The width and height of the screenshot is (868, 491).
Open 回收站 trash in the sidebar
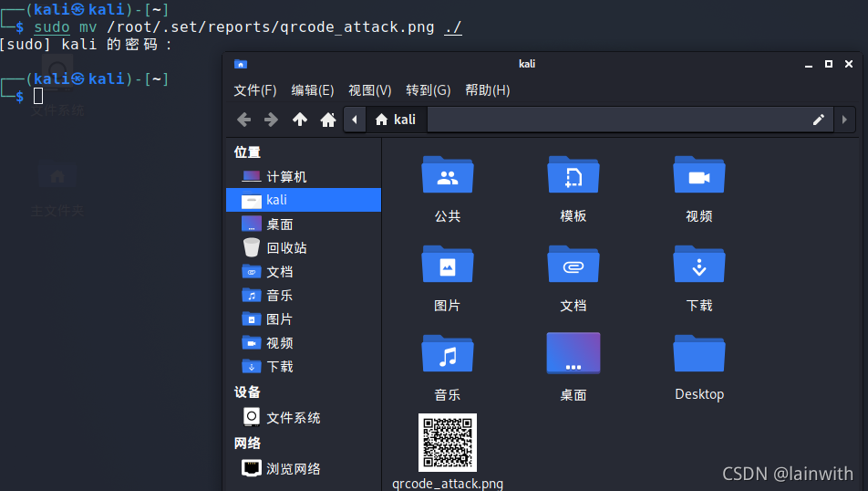pyautogui.click(x=304, y=247)
